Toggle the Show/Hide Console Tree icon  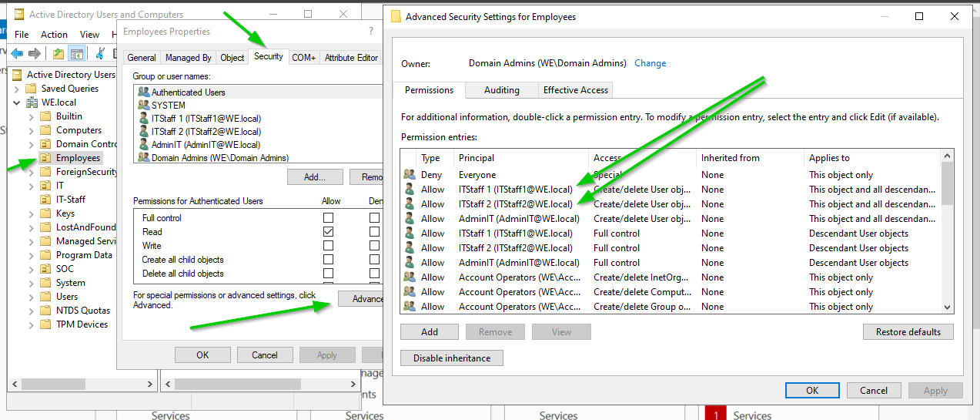coord(76,53)
